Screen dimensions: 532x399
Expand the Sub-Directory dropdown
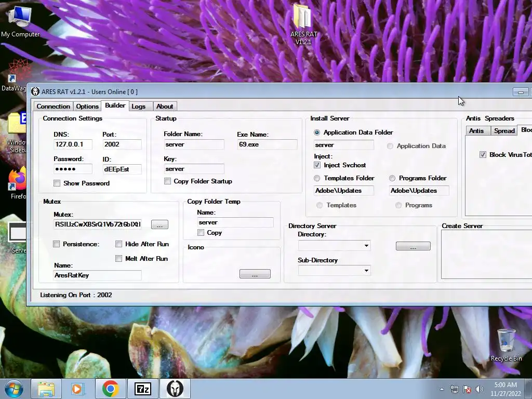click(366, 270)
